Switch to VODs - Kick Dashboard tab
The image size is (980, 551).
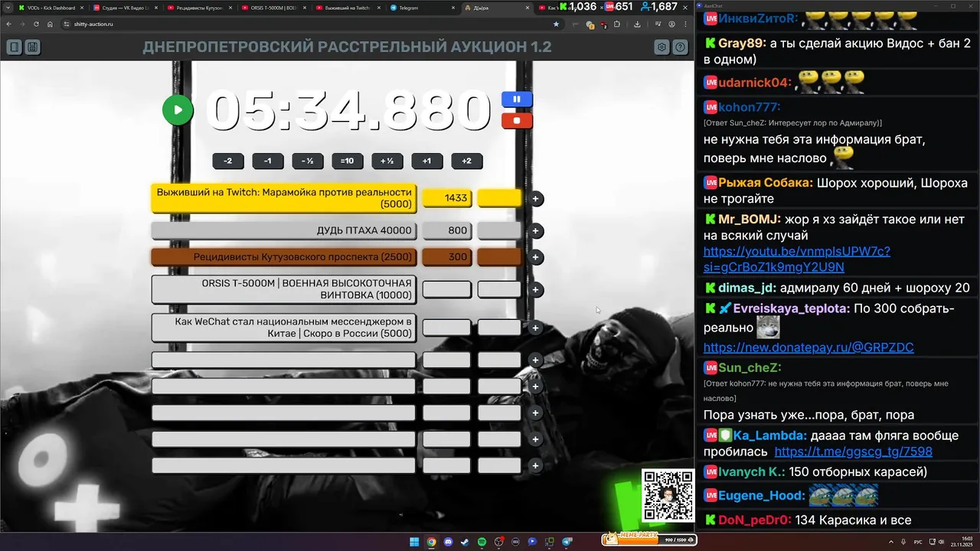coord(51,8)
